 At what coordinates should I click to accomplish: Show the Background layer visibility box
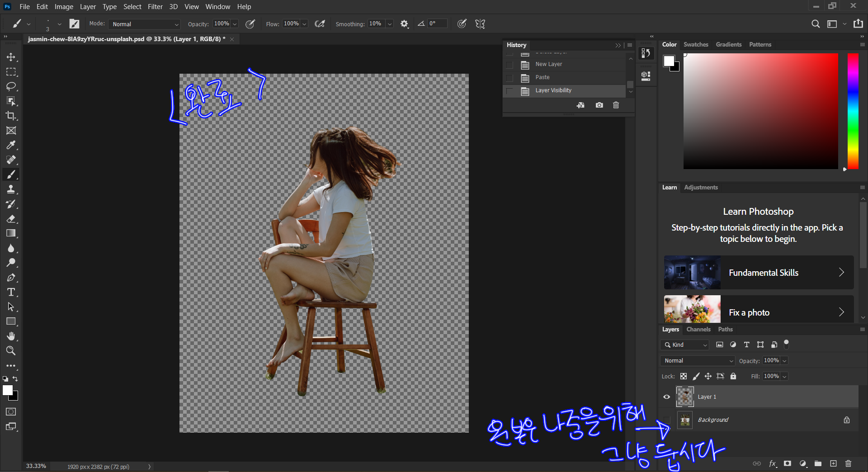666,420
